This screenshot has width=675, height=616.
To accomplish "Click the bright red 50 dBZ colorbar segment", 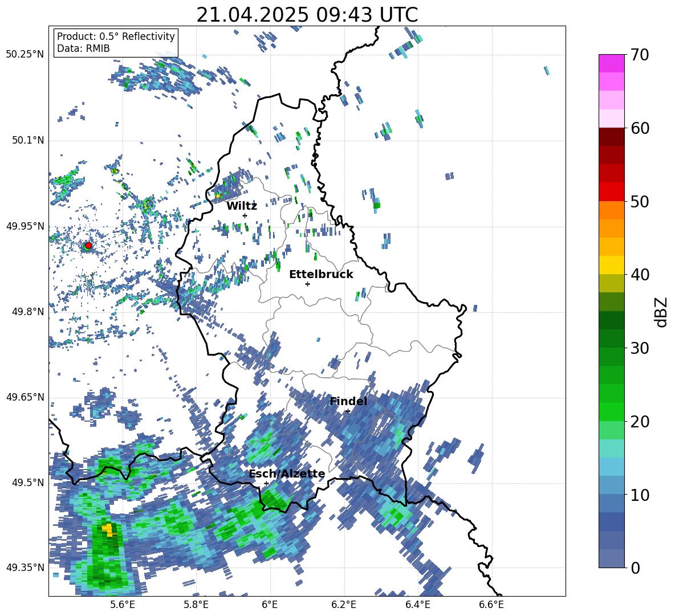I will click(x=611, y=192).
